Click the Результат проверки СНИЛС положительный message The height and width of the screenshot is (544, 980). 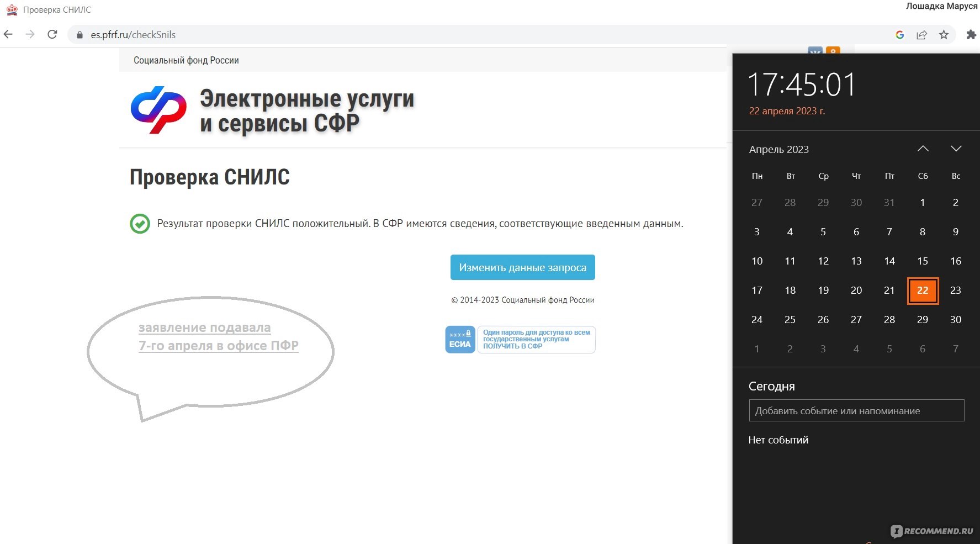coord(420,224)
